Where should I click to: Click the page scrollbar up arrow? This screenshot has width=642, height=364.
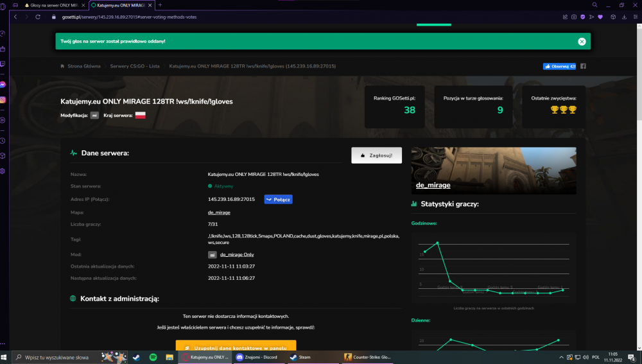coord(639,26)
